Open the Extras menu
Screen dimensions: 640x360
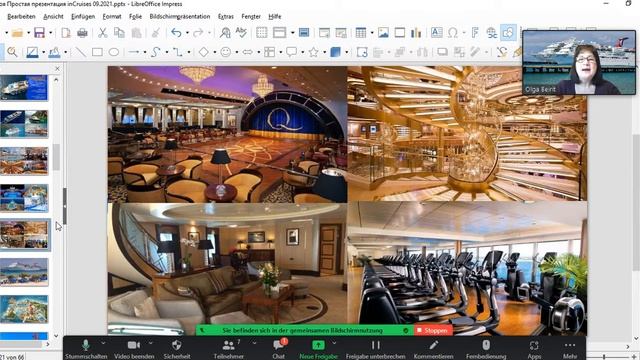226,16
